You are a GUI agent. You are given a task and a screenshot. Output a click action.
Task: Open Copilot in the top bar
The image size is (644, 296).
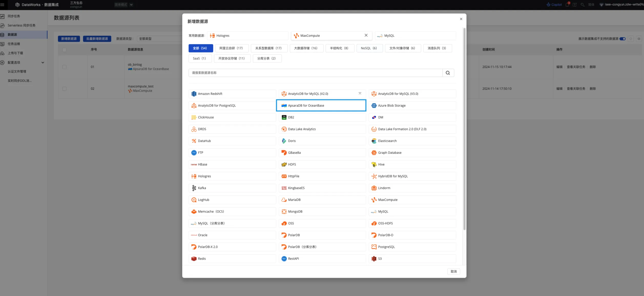[x=554, y=5]
